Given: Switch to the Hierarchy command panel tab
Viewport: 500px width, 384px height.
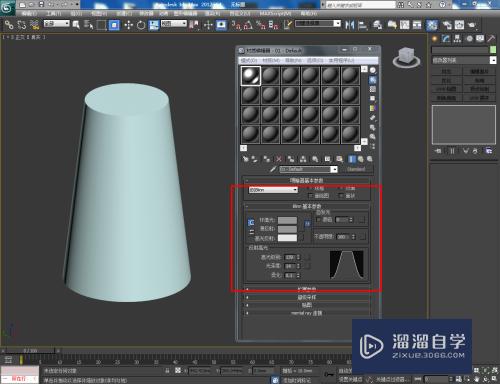Looking at the screenshot, I should point(457,39).
